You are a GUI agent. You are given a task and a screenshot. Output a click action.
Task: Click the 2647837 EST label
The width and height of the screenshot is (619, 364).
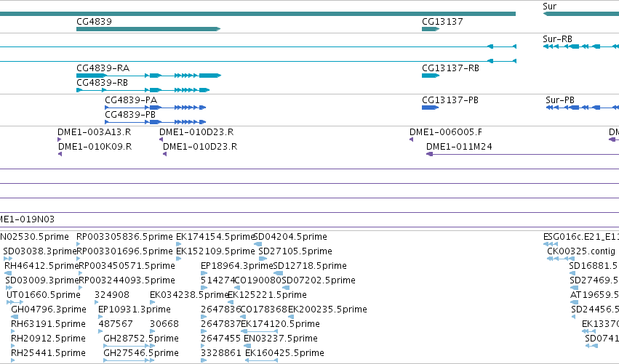[220, 324]
